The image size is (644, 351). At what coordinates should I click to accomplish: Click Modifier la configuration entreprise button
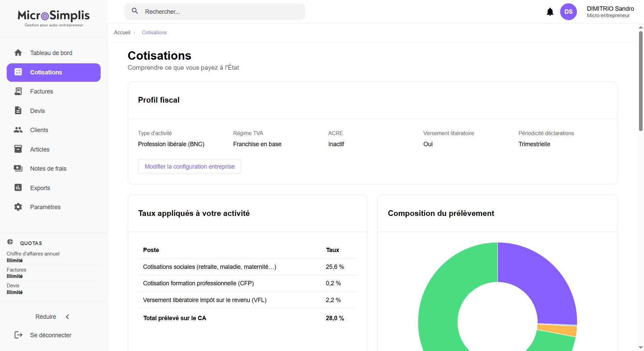click(x=190, y=167)
